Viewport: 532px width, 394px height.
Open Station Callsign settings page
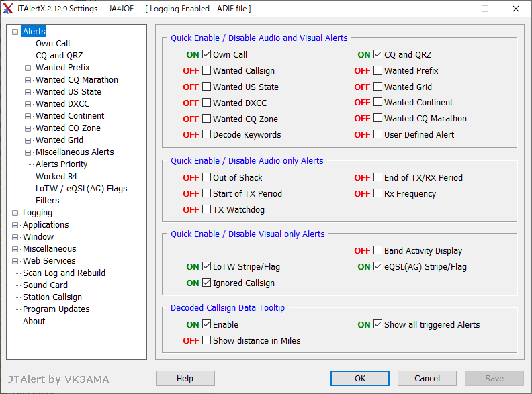52,297
